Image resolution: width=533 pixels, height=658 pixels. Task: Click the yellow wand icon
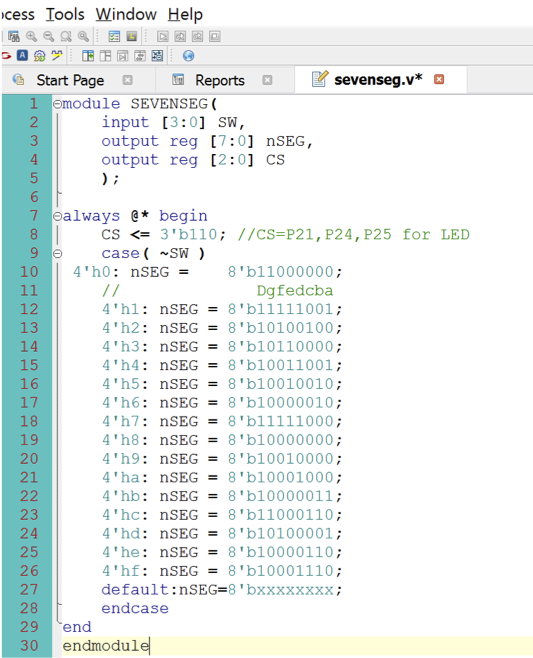tap(57, 55)
